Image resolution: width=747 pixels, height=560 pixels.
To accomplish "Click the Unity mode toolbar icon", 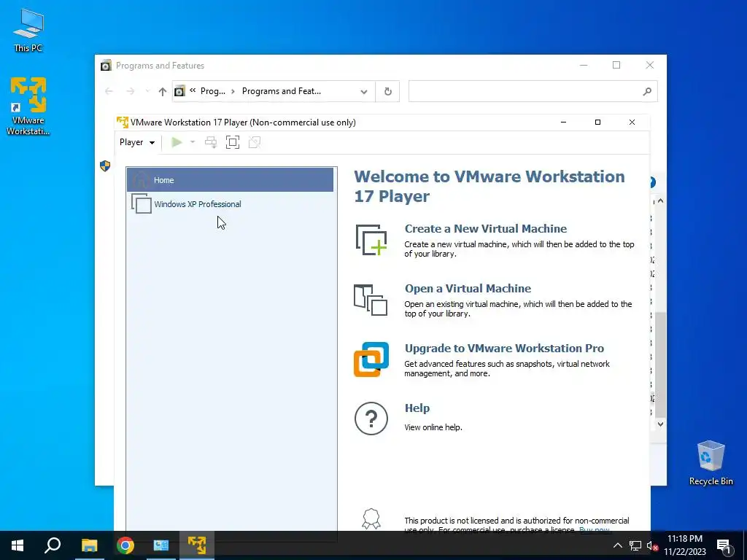I will coord(255,142).
